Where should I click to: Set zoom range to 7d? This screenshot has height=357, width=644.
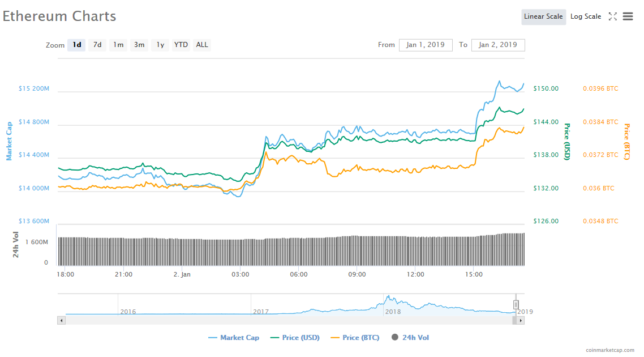[x=97, y=45]
